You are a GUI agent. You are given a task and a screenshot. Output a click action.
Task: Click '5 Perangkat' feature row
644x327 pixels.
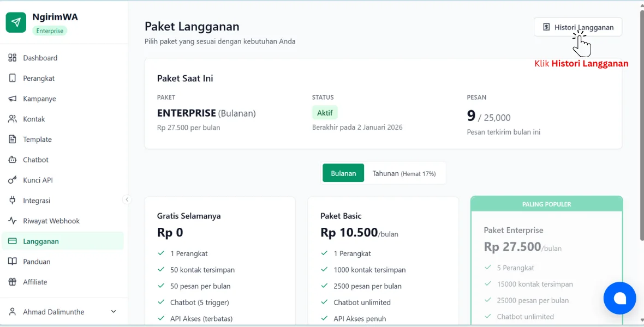[x=509, y=268]
